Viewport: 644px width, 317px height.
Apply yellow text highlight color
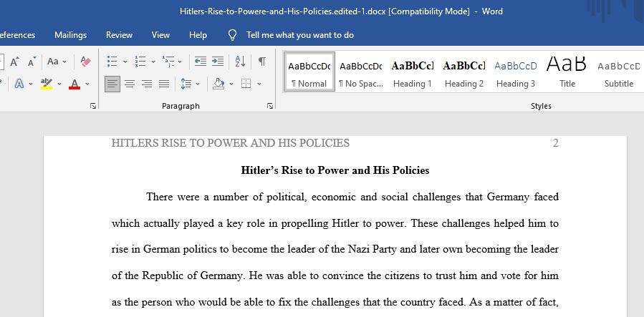[x=47, y=84]
